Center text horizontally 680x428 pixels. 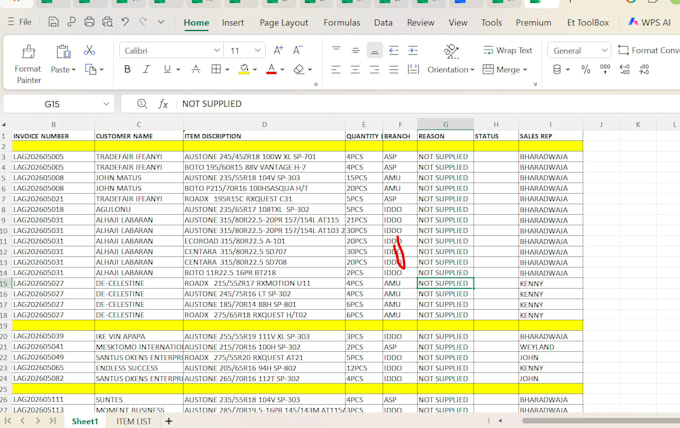[355, 69]
